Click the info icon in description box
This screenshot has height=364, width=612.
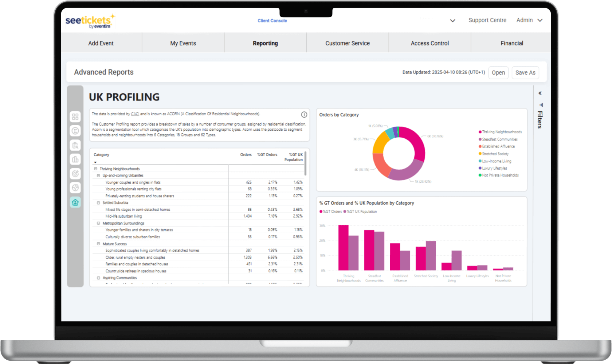click(304, 115)
